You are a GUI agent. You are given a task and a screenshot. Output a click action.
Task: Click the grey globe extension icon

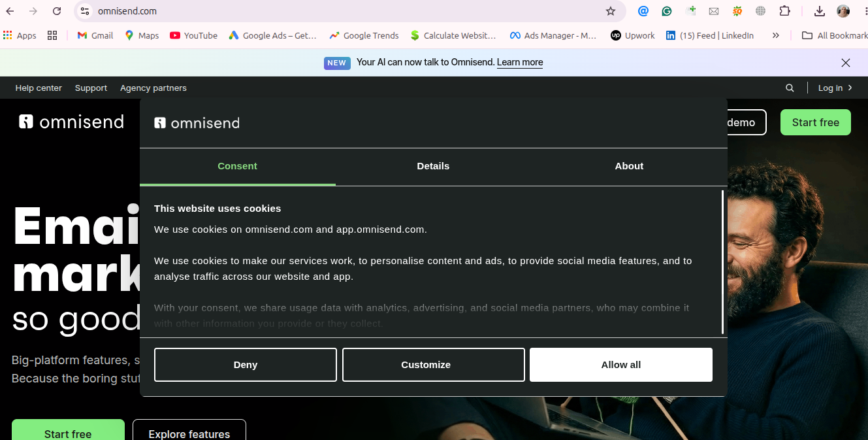pos(761,11)
